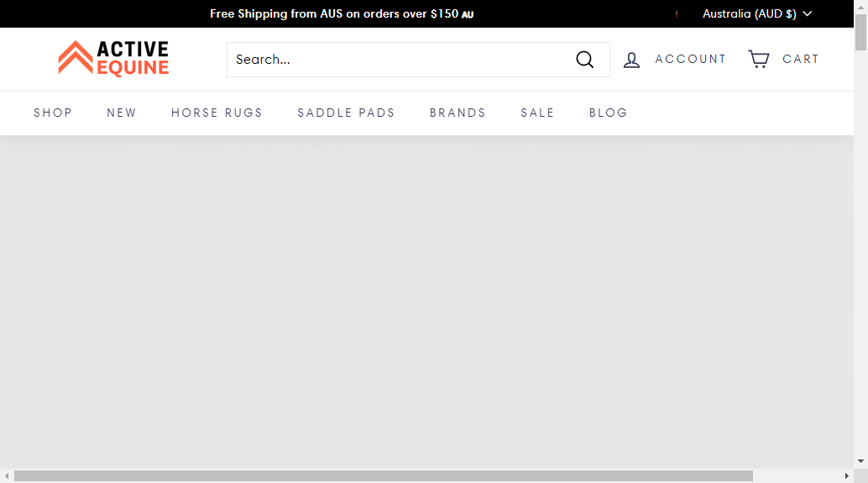Click the CART text link
The image size is (868, 483).
pos(801,59)
